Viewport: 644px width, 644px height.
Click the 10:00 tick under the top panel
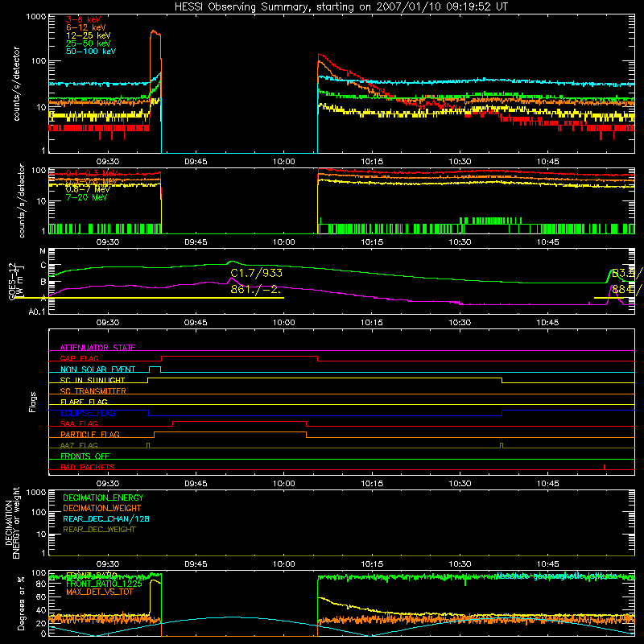tap(284, 162)
